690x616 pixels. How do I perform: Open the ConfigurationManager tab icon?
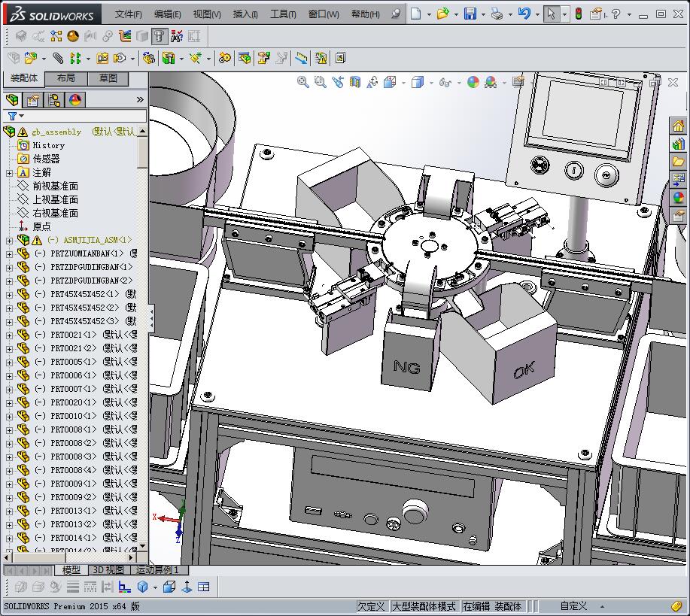click(54, 100)
